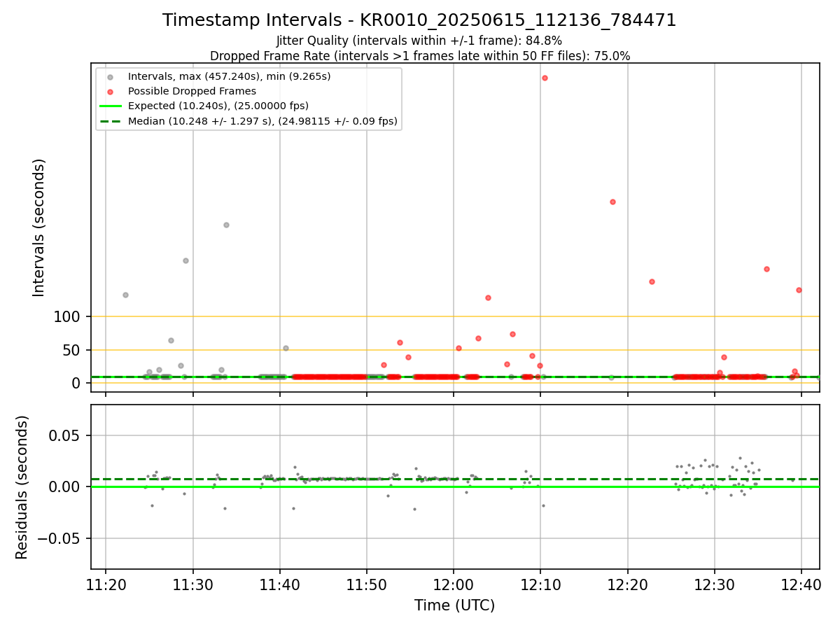Select the 'Median (10.248 +/- 1.297 s)' legend entry
840x630 pixels.
pos(262,121)
